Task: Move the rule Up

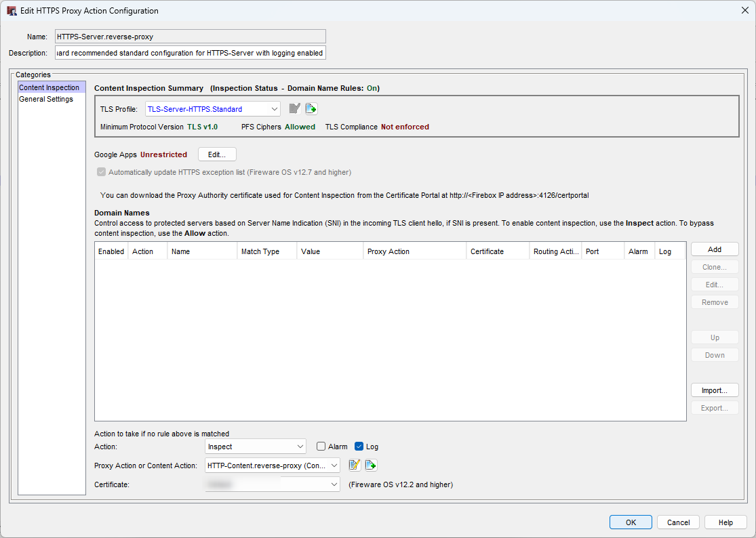Action: click(x=715, y=337)
